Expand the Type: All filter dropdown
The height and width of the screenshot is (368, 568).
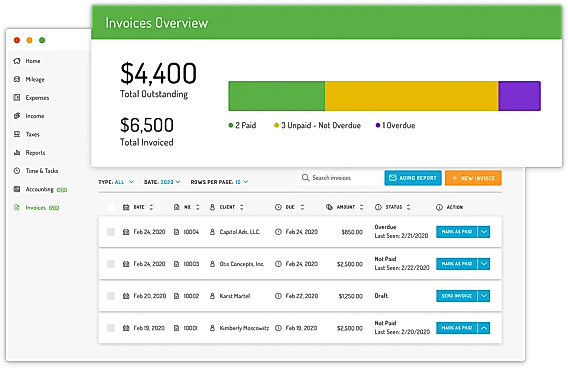pos(116,182)
